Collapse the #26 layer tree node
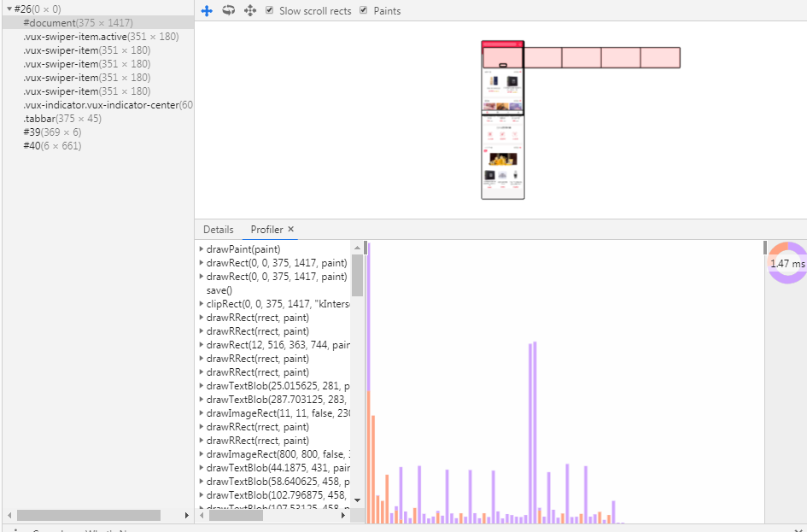The width and height of the screenshot is (807, 532). click(9, 9)
